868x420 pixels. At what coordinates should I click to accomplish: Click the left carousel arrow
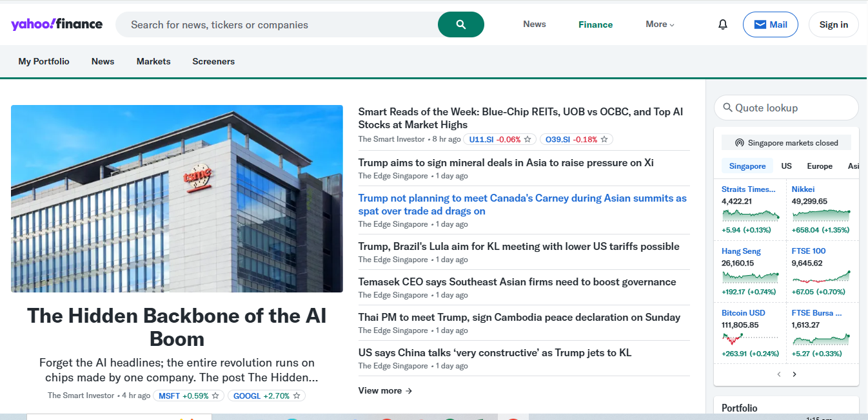[x=778, y=374]
